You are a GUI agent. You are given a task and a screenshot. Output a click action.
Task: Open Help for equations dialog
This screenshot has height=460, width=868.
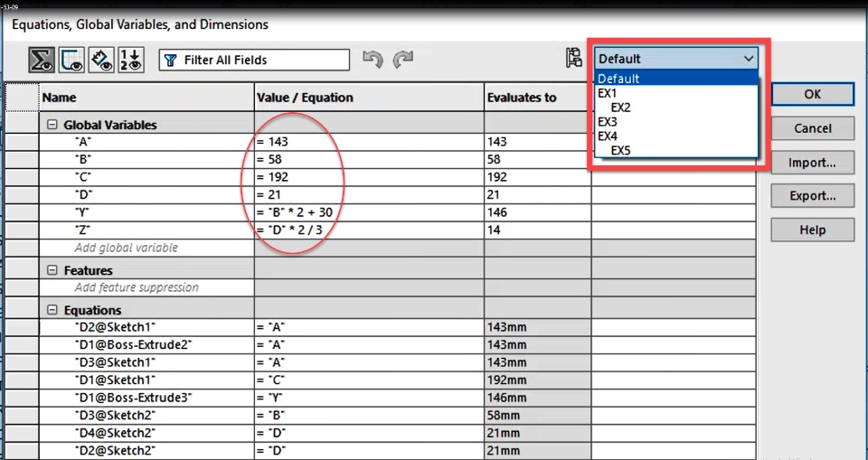tap(813, 230)
